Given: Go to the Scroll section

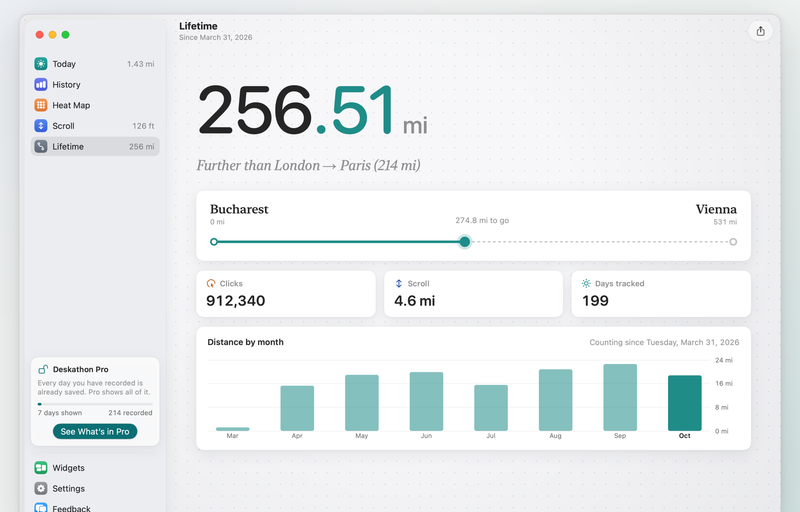Looking at the screenshot, I should [95, 125].
